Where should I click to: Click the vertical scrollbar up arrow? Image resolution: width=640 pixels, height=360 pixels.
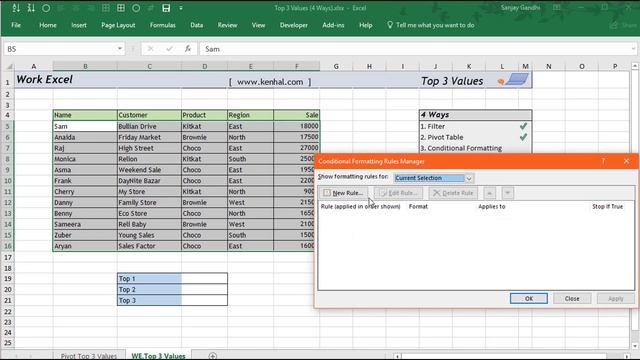pos(635,66)
